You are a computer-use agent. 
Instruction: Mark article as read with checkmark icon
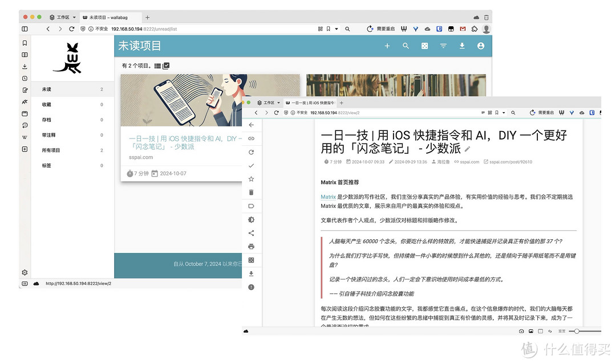pyautogui.click(x=251, y=166)
